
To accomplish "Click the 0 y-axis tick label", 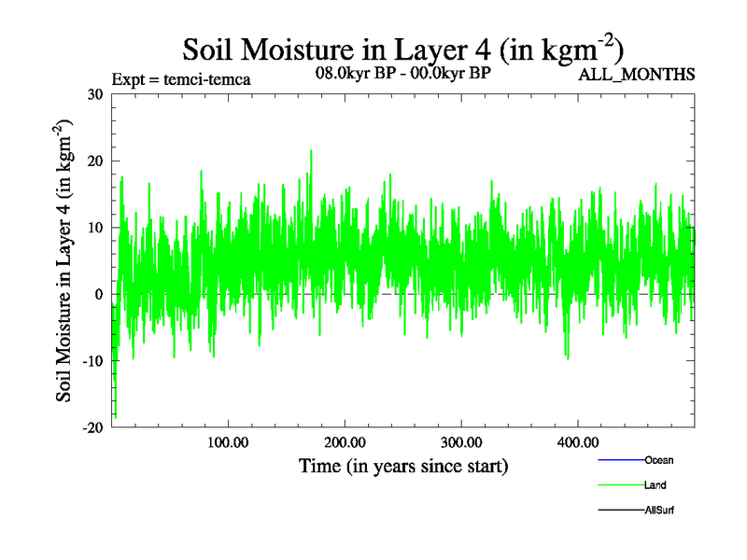I will (x=99, y=294).
